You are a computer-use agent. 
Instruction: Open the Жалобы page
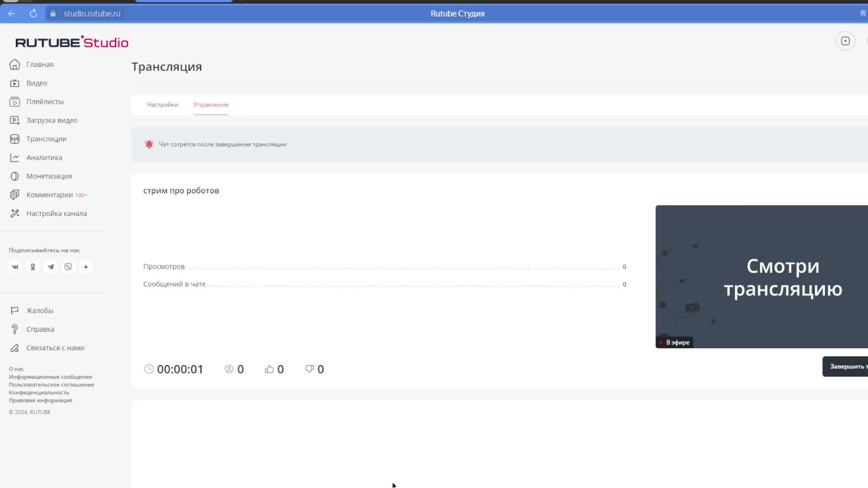[40, 310]
